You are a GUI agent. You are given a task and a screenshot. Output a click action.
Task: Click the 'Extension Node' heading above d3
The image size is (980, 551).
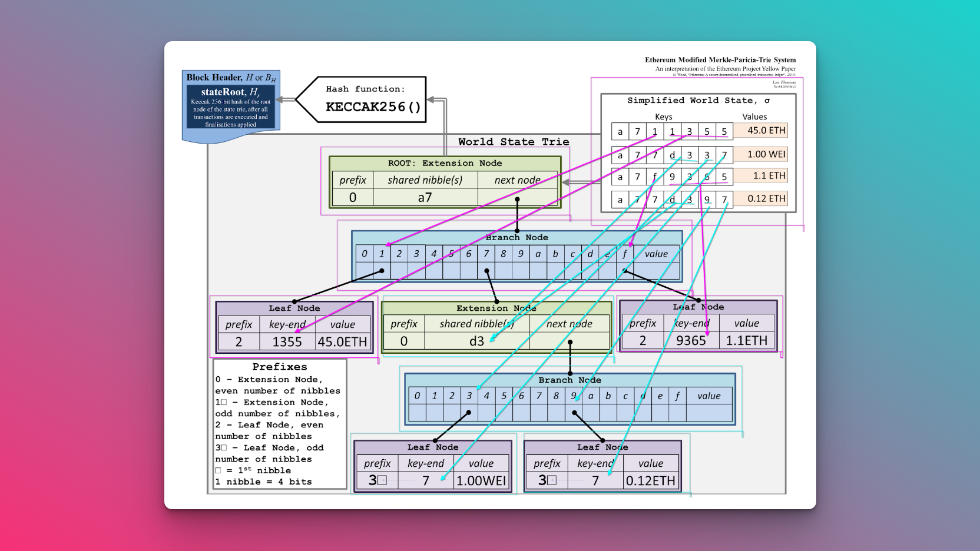coord(496,308)
